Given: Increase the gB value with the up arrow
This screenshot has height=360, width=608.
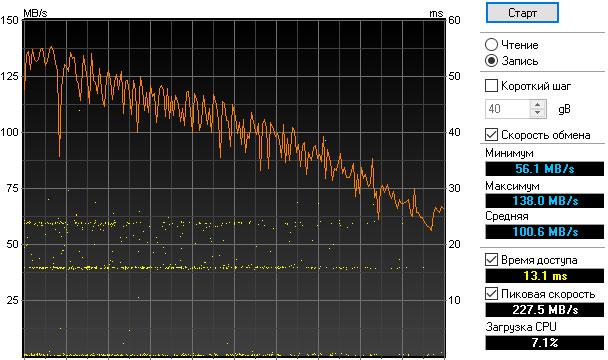Looking at the screenshot, I should point(538,104).
